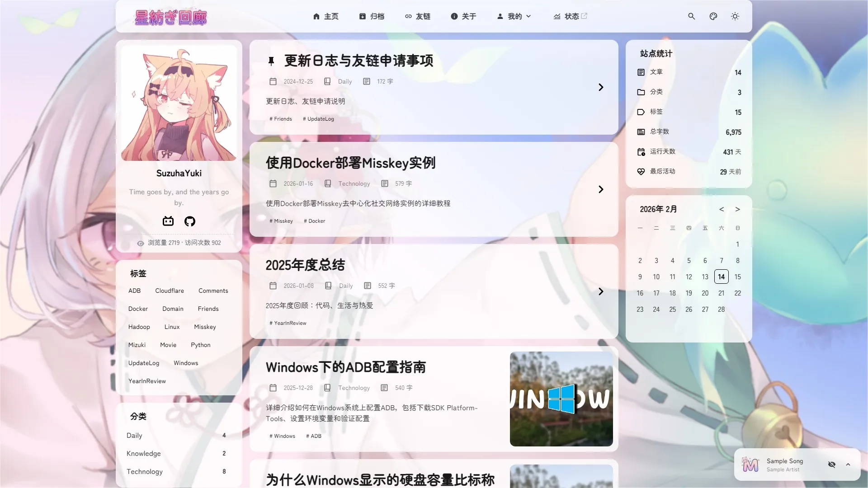Click Technology category on Docker Misskey post

click(354, 183)
